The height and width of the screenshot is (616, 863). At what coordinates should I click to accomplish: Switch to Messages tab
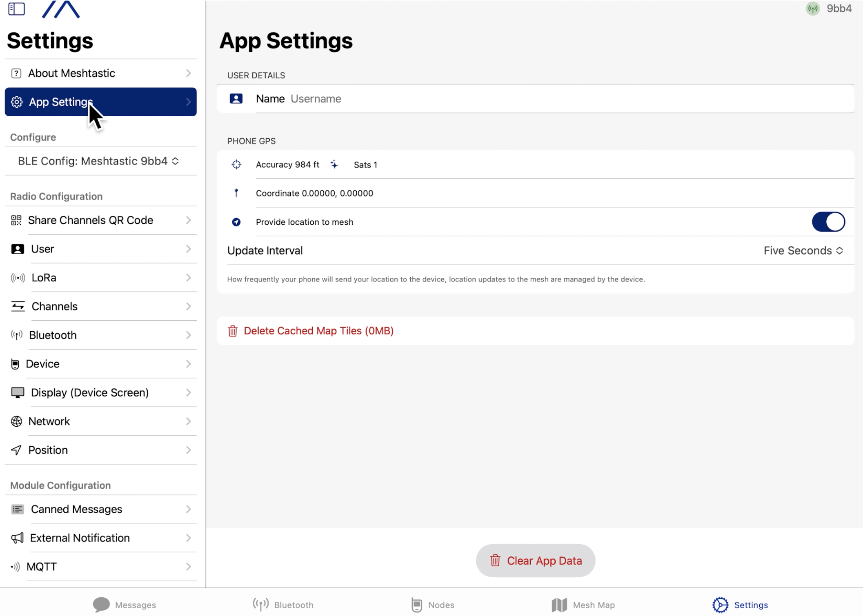pyautogui.click(x=124, y=605)
